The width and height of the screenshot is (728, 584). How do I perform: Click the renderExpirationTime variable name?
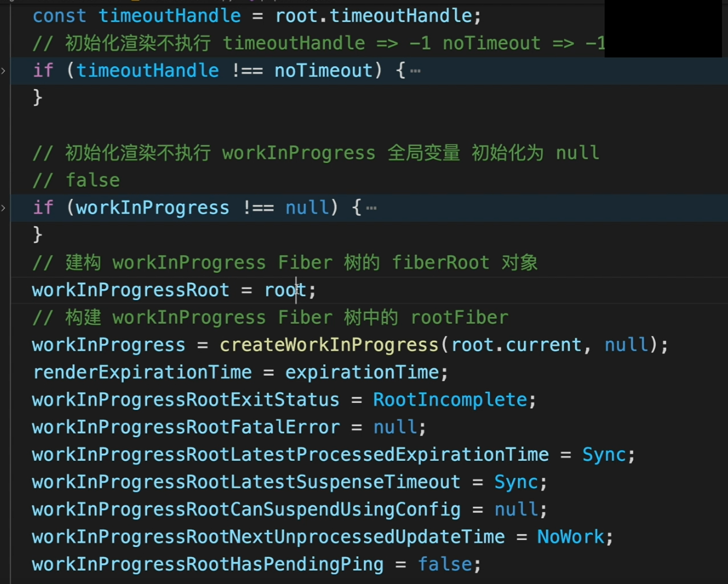142,372
